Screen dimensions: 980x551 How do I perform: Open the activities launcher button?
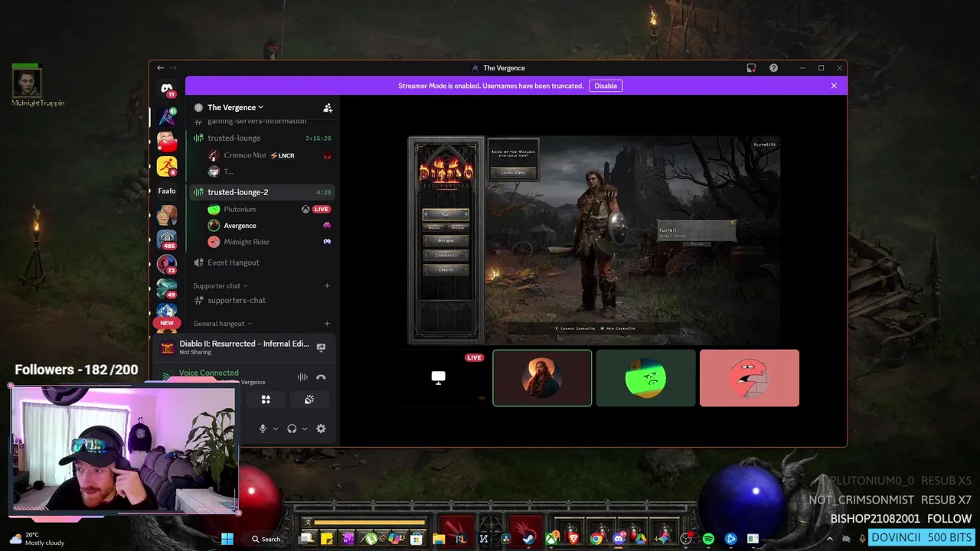(x=266, y=399)
